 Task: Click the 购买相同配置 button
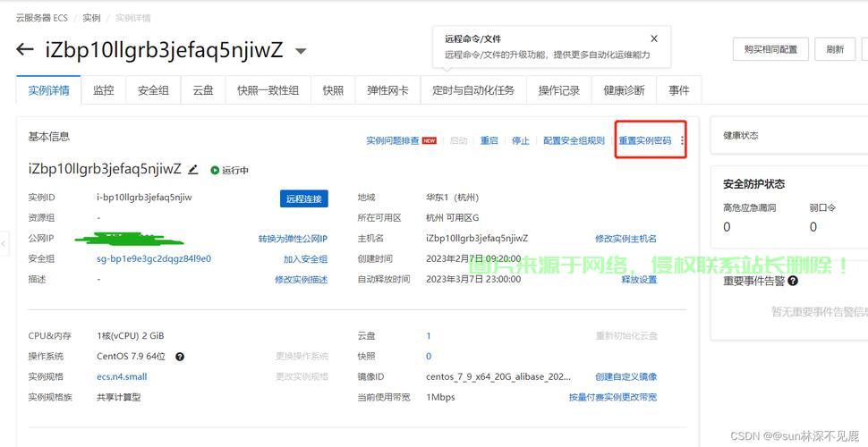770,49
